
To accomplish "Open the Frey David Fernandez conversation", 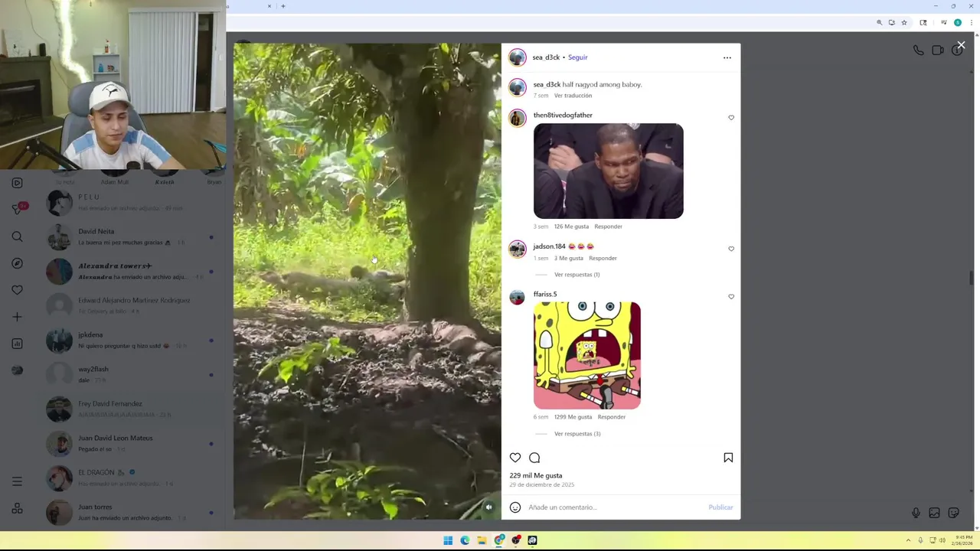I will (130, 409).
